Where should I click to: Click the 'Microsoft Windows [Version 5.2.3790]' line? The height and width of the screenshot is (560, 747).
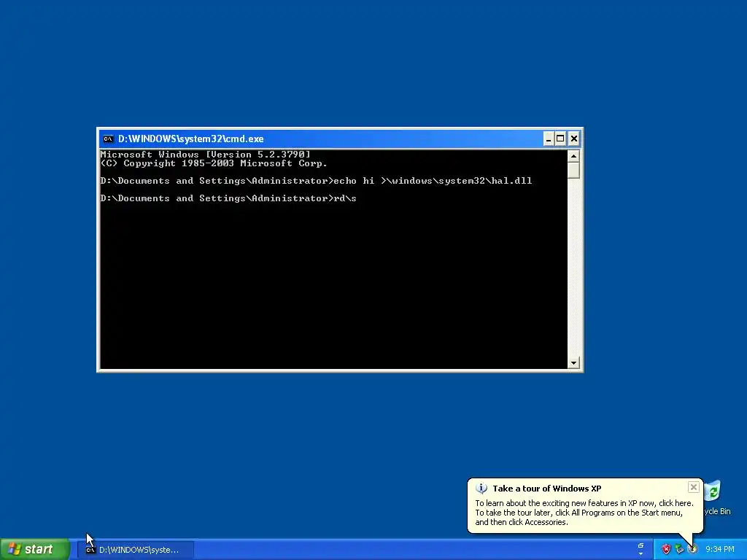205,155
